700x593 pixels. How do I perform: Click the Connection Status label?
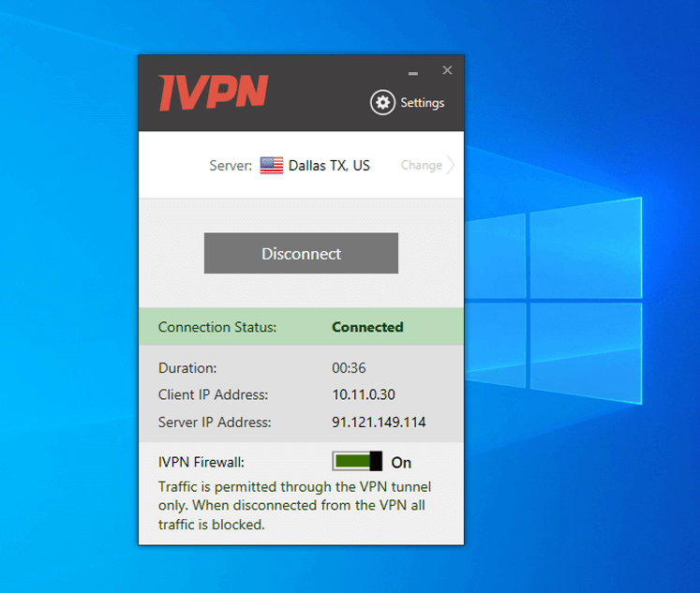pos(217,327)
